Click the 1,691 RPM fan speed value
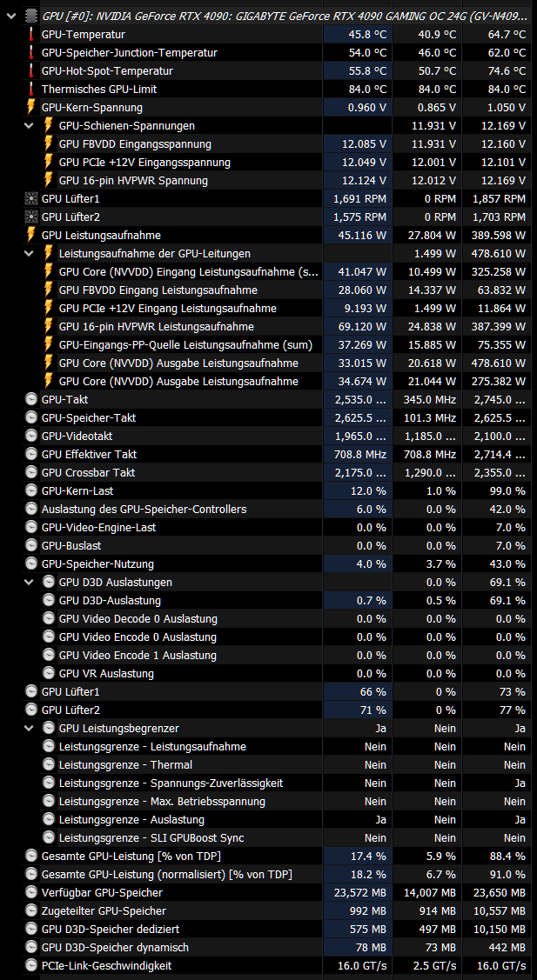Viewport: 537px width, 980px height. coord(359,199)
